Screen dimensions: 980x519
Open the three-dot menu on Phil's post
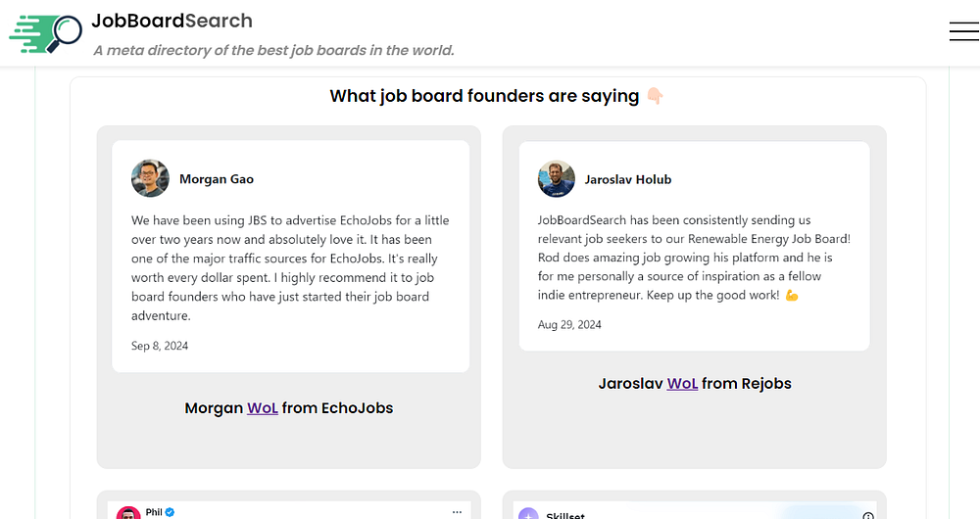(x=456, y=512)
